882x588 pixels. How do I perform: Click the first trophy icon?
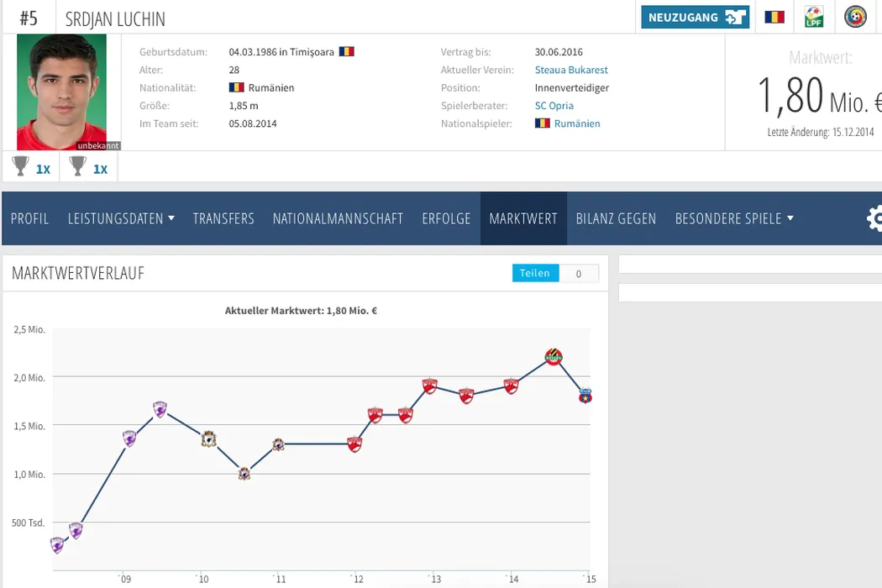[22, 167]
